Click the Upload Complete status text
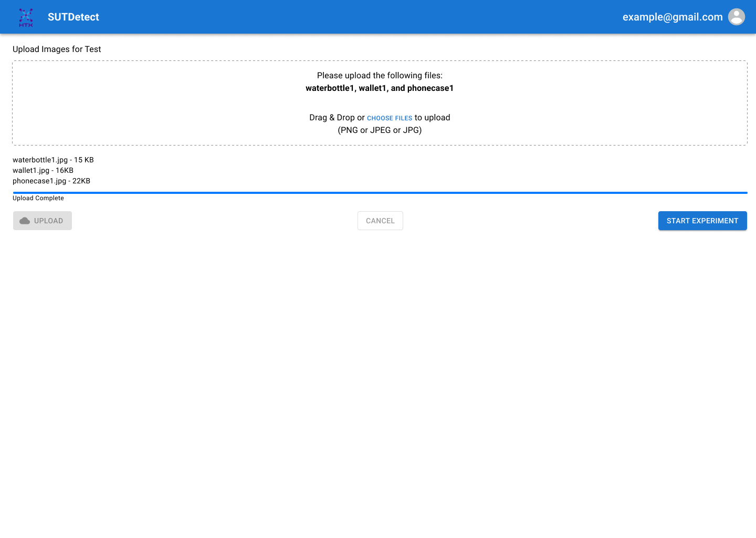 [38, 198]
